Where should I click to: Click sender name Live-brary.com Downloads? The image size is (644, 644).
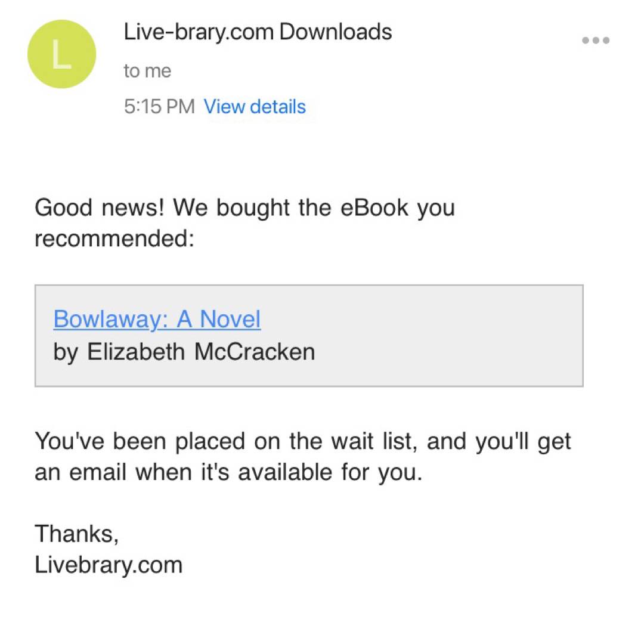click(x=258, y=32)
